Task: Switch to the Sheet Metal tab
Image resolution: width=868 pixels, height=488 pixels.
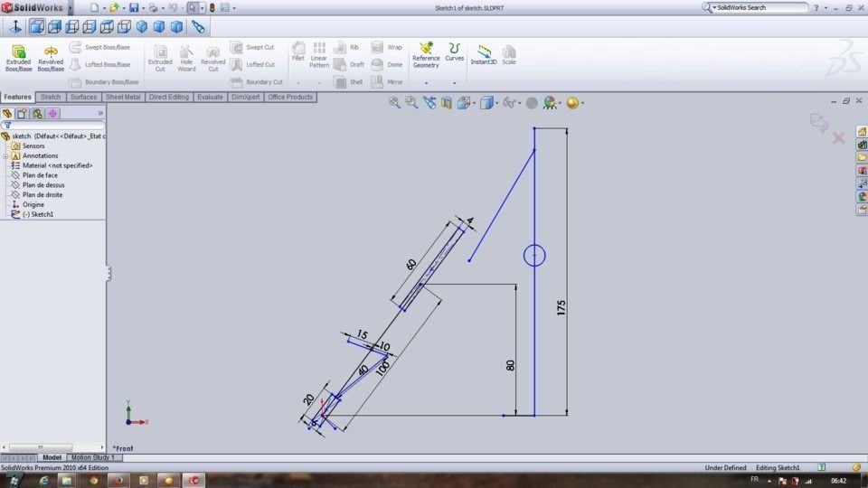Action: (123, 97)
